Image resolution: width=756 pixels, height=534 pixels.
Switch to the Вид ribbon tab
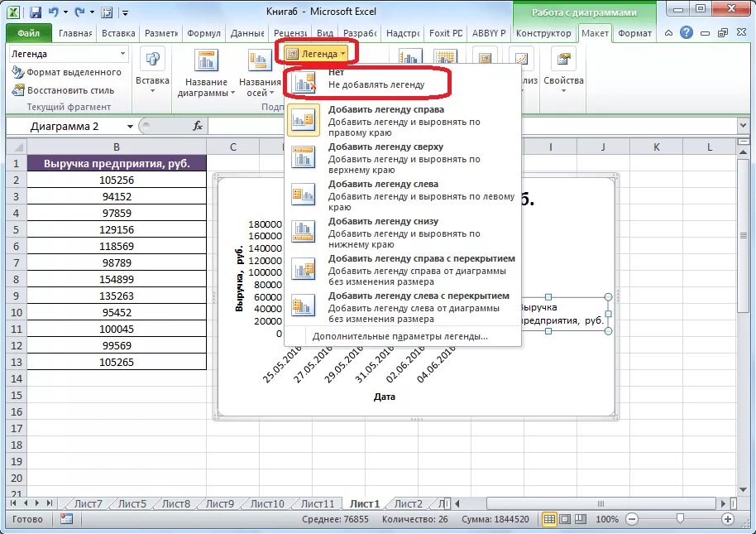click(325, 33)
